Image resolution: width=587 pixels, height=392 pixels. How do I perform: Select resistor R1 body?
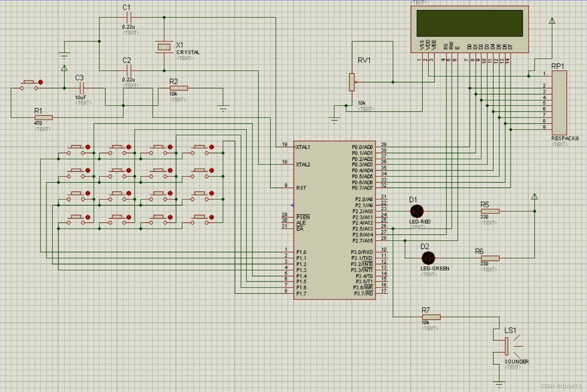(x=44, y=118)
